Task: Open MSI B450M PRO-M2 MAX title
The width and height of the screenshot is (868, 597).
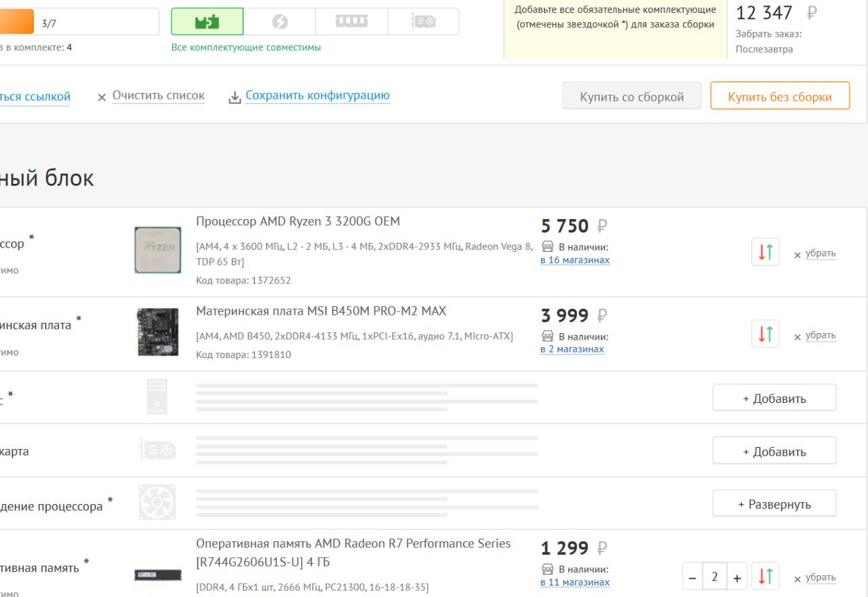Action: click(x=321, y=311)
